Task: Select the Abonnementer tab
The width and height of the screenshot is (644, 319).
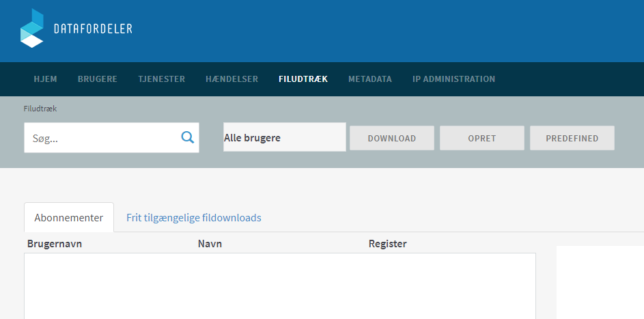Action: coord(69,218)
